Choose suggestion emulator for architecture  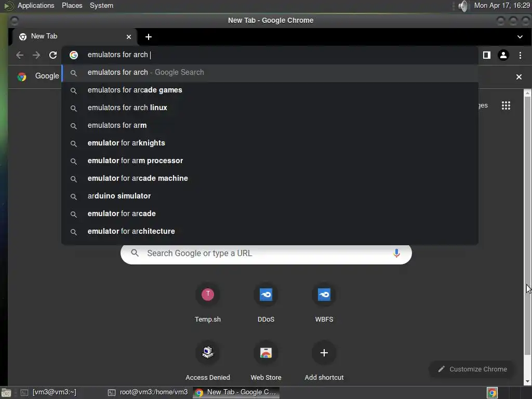pos(270,231)
